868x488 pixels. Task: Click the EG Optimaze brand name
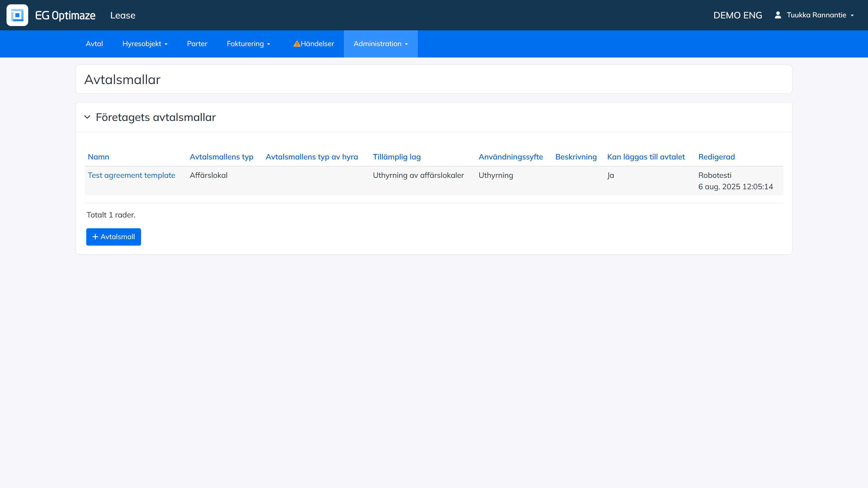65,15
